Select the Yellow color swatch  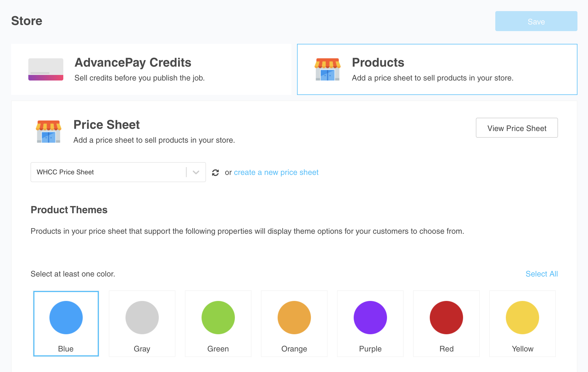click(x=522, y=317)
